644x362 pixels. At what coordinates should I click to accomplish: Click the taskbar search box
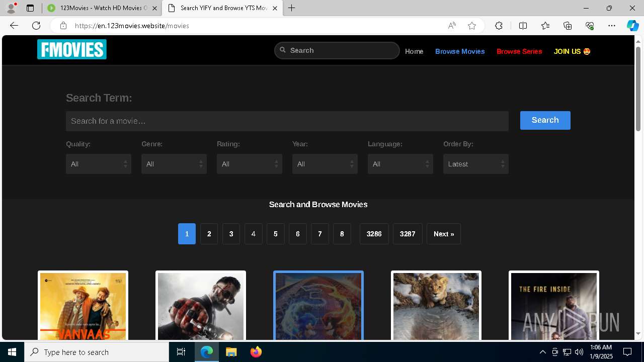pyautogui.click(x=97, y=352)
